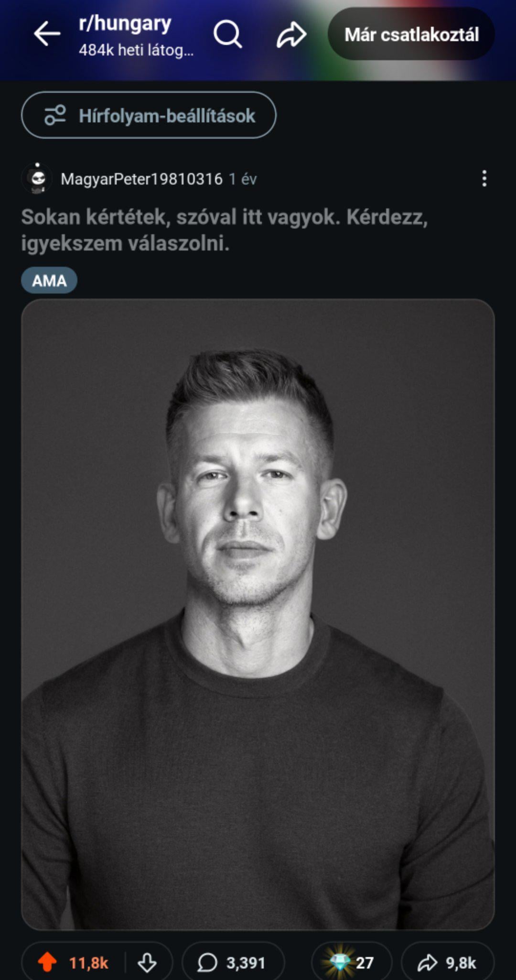
Task: Open the post's three-dot options menu
Action: click(484, 178)
